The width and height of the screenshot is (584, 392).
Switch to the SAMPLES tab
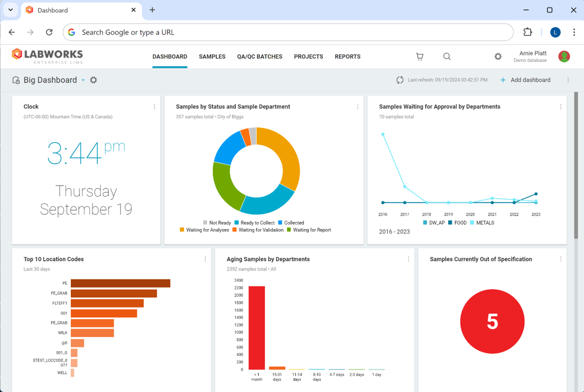coord(212,57)
